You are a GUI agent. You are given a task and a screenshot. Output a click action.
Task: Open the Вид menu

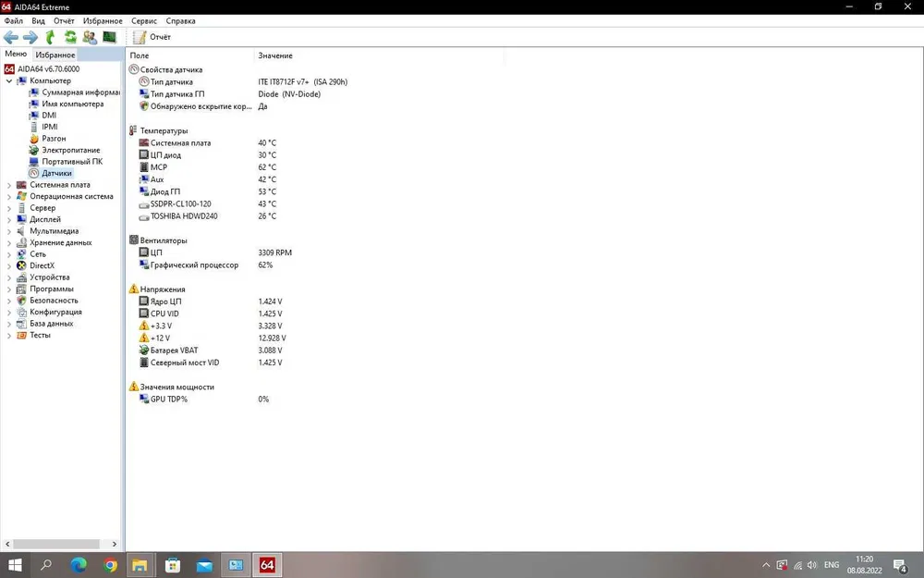pos(38,20)
